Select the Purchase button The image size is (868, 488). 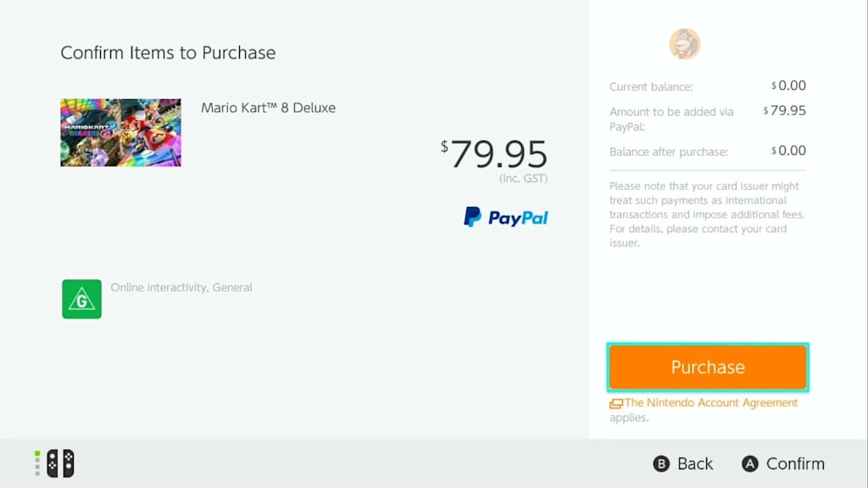pyautogui.click(x=707, y=367)
